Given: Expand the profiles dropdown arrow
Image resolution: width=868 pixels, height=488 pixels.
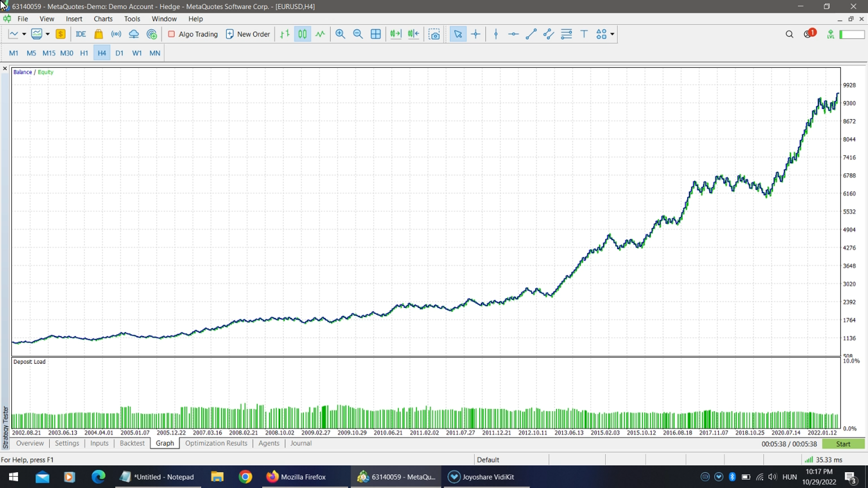Looking at the screenshot, I should [x=47, y=34].
